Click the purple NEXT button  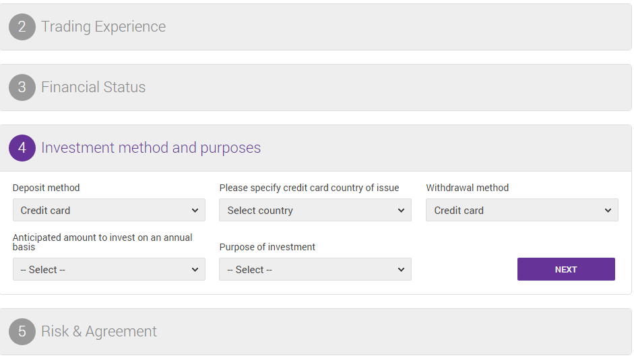(566, 269)
